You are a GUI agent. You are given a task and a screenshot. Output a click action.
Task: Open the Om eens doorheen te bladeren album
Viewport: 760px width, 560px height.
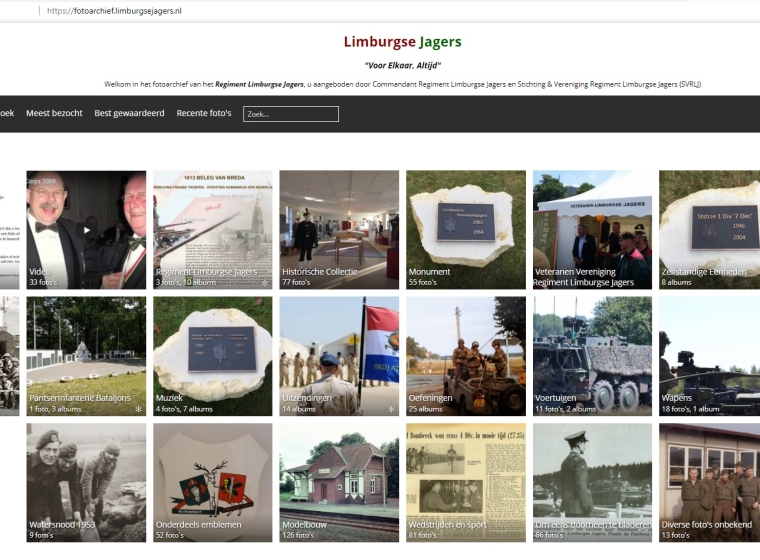[592, 483]
